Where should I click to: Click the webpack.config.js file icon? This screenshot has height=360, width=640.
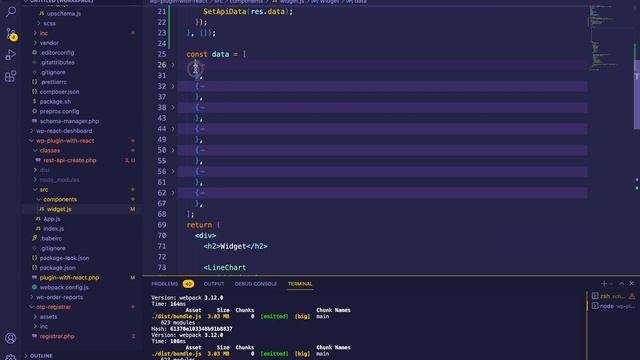[34, 287]
